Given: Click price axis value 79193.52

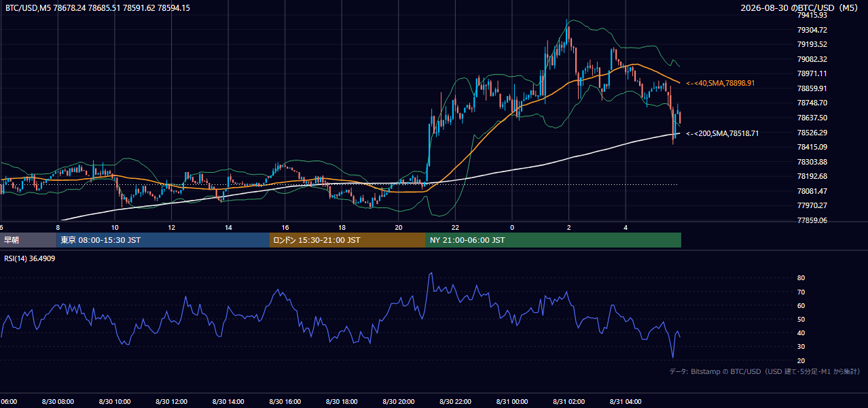Looking at the screenshot, I should pyautogui.click(x=812, y=44).
